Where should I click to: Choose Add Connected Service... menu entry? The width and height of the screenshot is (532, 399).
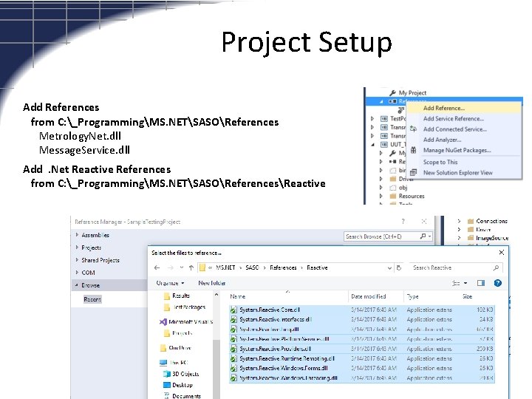coord(454,129)
